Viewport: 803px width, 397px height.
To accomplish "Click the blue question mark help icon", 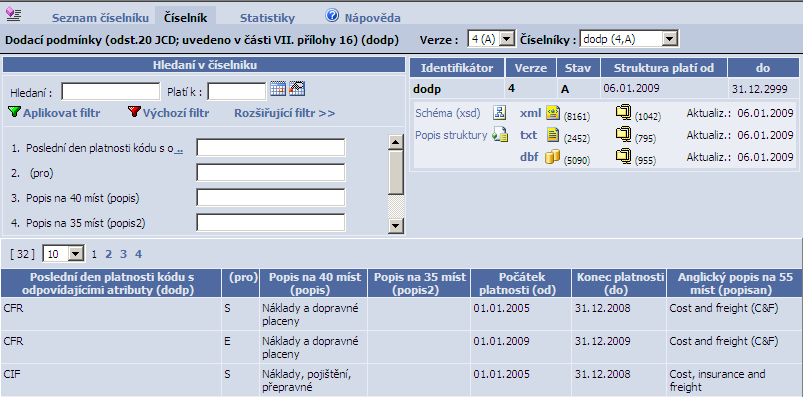I will (x=332, y=16).
